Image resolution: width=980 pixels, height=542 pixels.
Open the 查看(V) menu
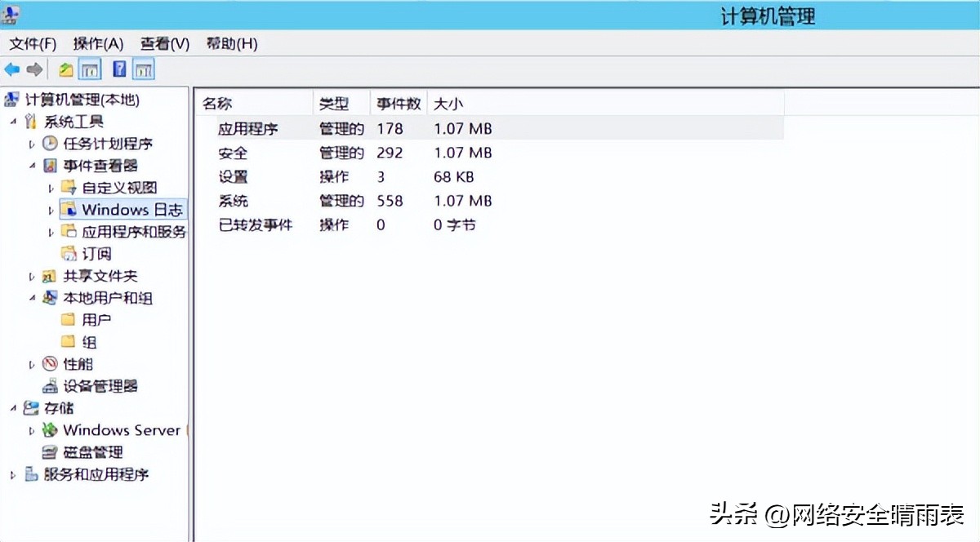[x=163, y=43]
